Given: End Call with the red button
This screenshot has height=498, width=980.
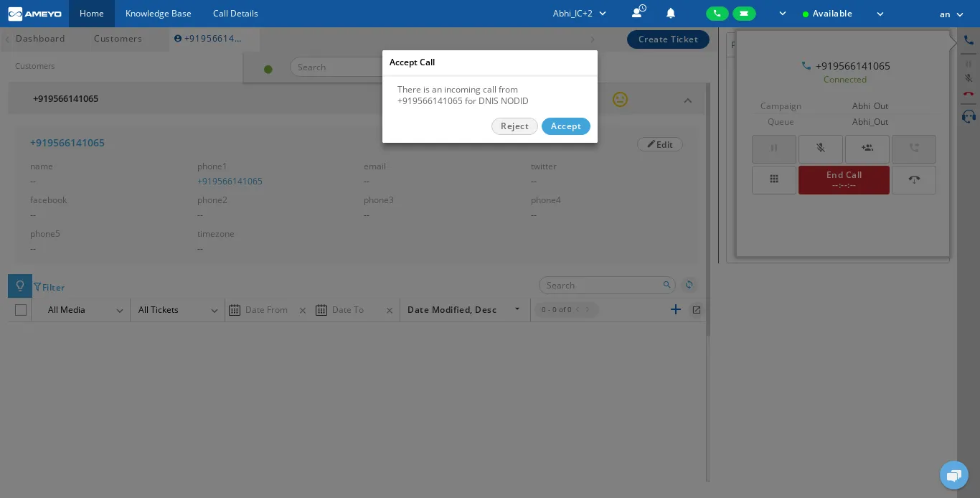Looking at the screenshot, I should (x=844, y=180).
